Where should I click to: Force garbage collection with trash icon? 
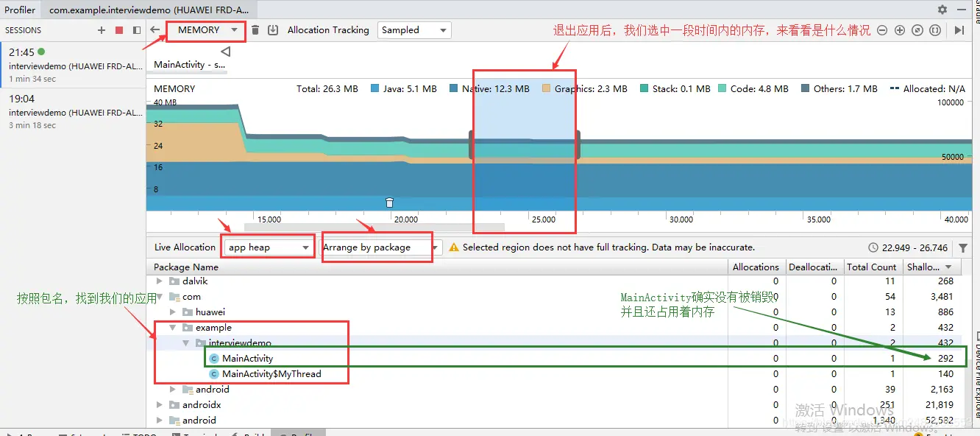tap(255, 30)
